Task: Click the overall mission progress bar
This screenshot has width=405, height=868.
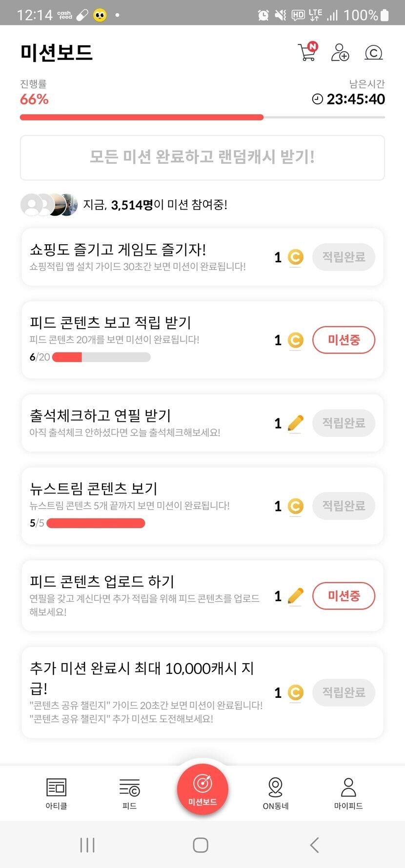Action: [202, 117]
